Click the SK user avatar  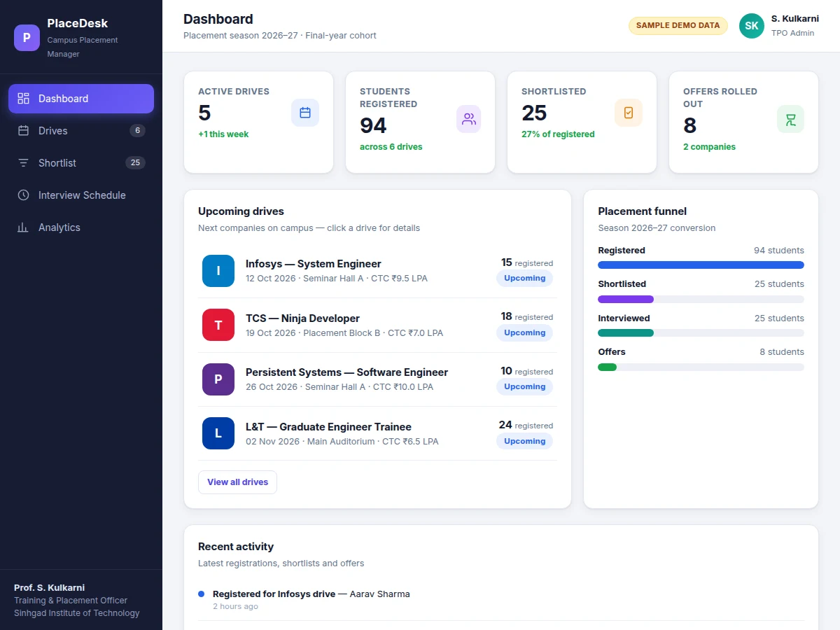tap(752, 26)
